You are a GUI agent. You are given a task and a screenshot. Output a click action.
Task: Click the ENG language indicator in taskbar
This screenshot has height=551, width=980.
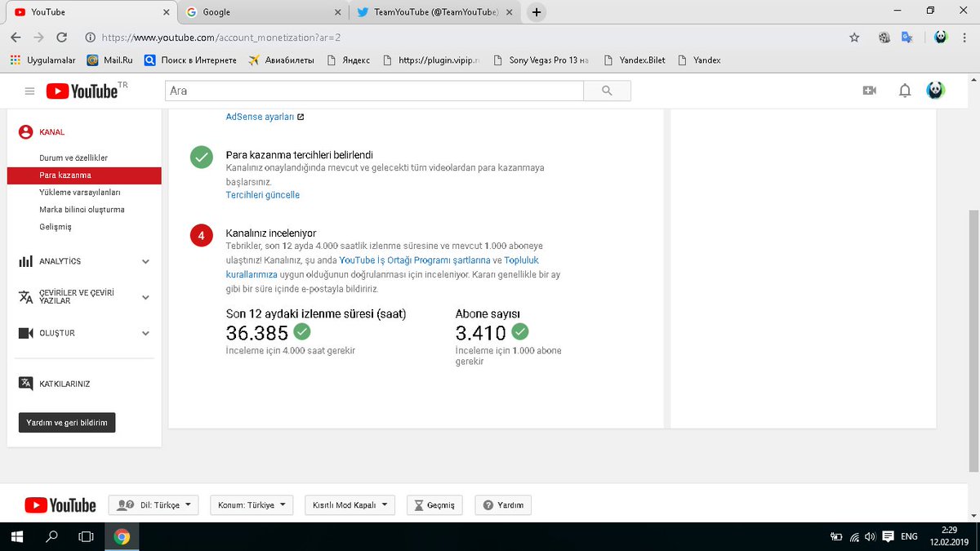tap(909, 536)
